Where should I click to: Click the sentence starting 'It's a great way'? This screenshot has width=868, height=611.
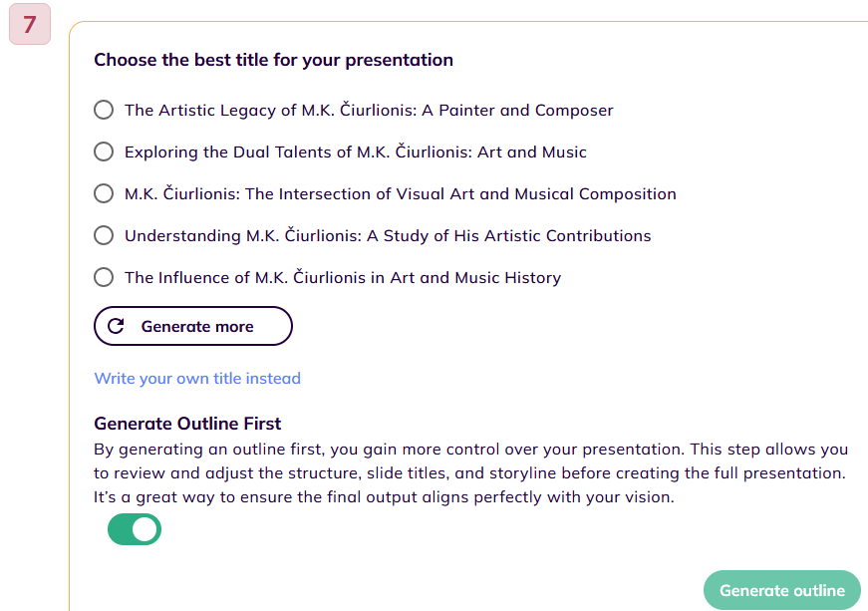tap(384, 496)
